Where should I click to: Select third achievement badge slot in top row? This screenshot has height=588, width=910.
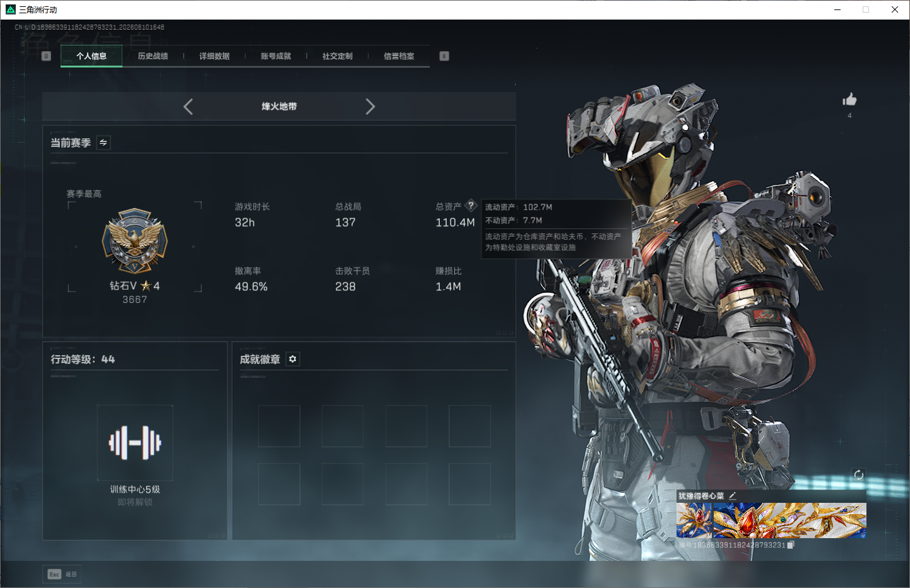point(406,426)
